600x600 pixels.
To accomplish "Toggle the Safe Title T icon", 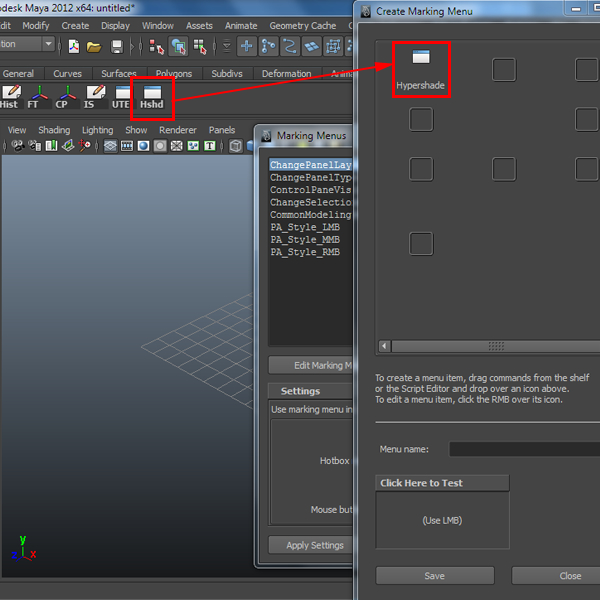I will 210,146.
